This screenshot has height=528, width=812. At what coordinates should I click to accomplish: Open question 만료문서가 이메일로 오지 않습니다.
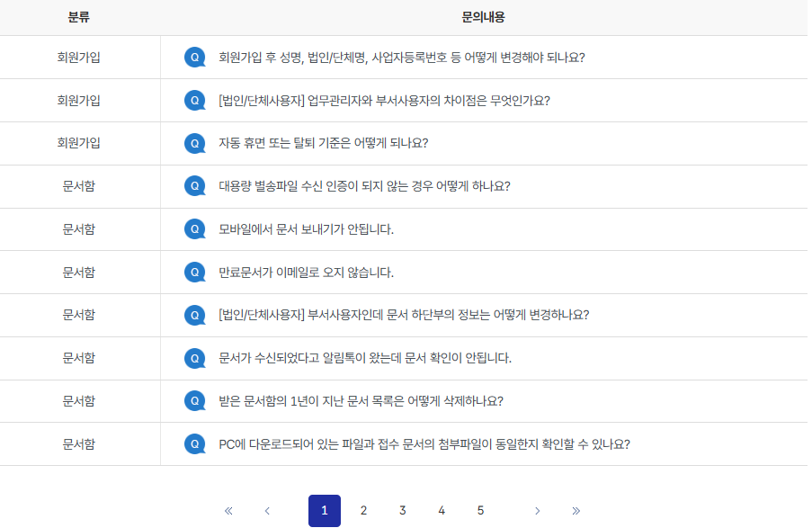click(x=306, y=273)
